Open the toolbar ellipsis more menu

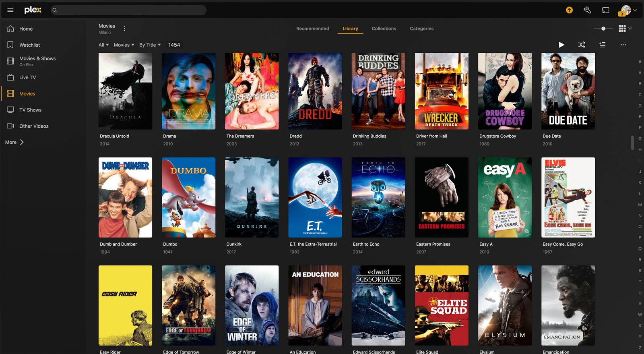point(623,45)
